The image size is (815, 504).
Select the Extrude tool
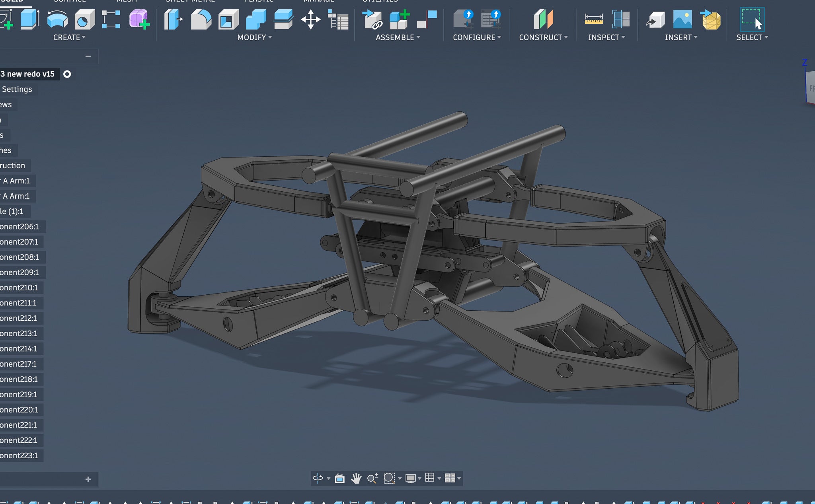[30, 19]
